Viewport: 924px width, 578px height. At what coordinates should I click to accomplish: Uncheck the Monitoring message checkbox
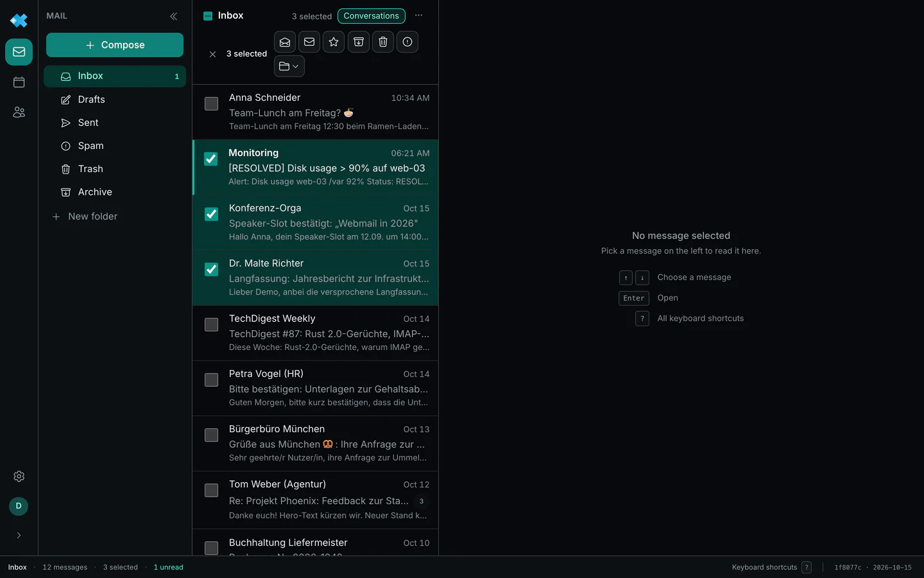click(x=211, y=159)
